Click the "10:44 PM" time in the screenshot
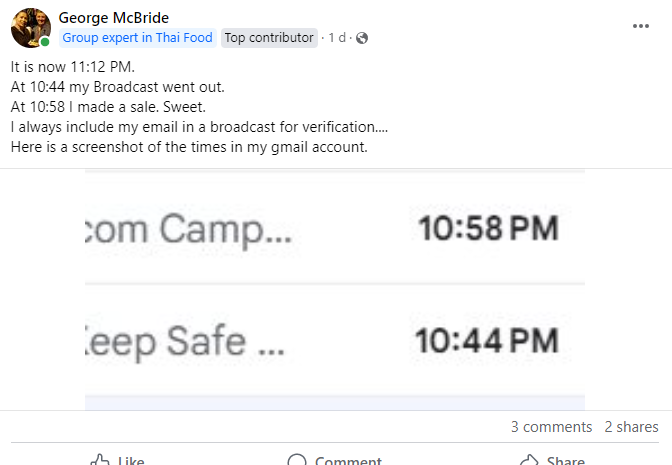Viewport: 672px width, 465px height. point(487,341)
